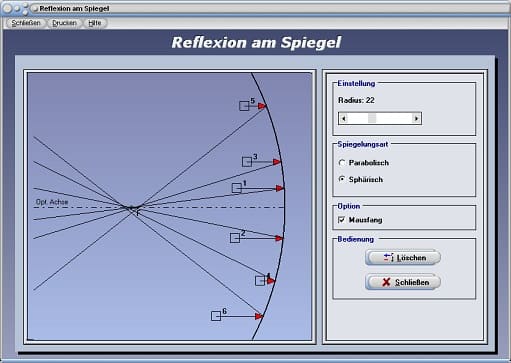
Task: Select ray handle square number 6
Action: (x=216, y=316)
